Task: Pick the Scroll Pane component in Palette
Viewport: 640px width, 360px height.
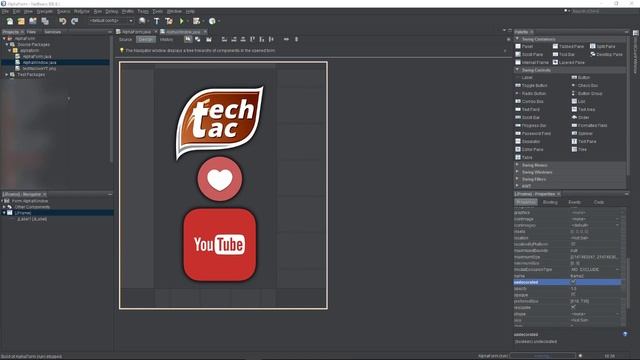Action: click(529, 54)
